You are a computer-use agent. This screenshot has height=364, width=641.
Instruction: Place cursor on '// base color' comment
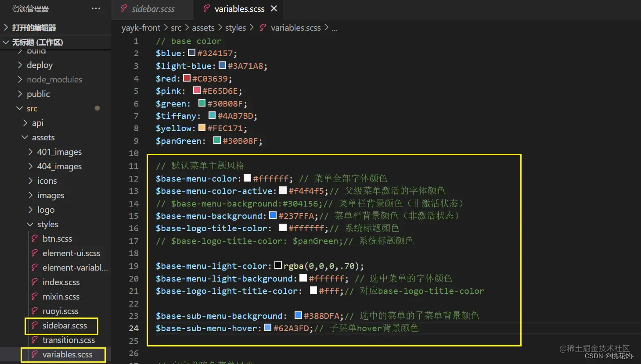point(189,41)
